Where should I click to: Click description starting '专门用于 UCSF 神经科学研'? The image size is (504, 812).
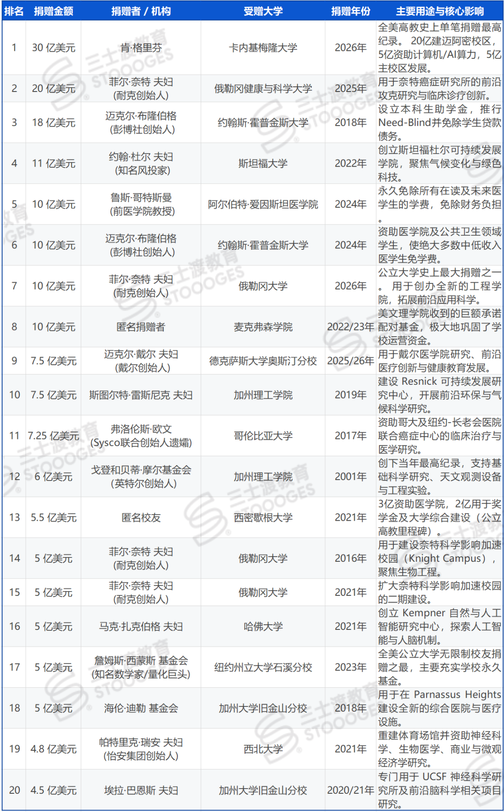click(x=440, y=790)
